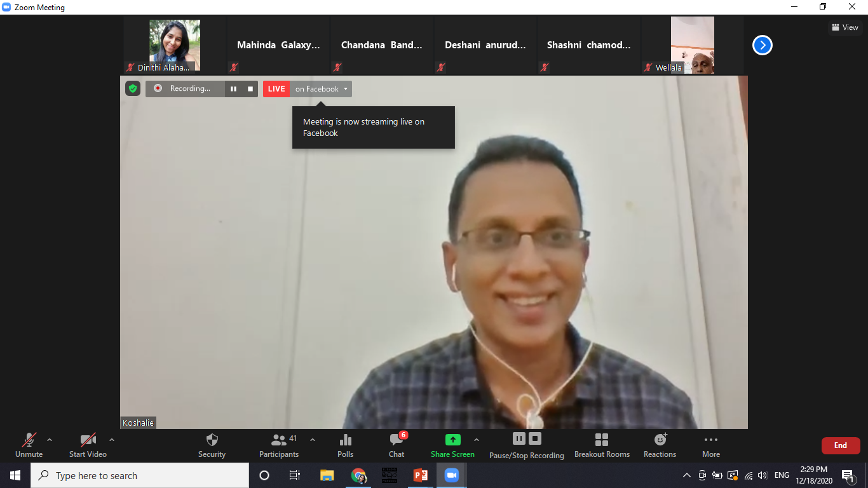Screen dimensions: 868x488
Task: Click the green encryption shield icon
Action: [x=133, y=89]
